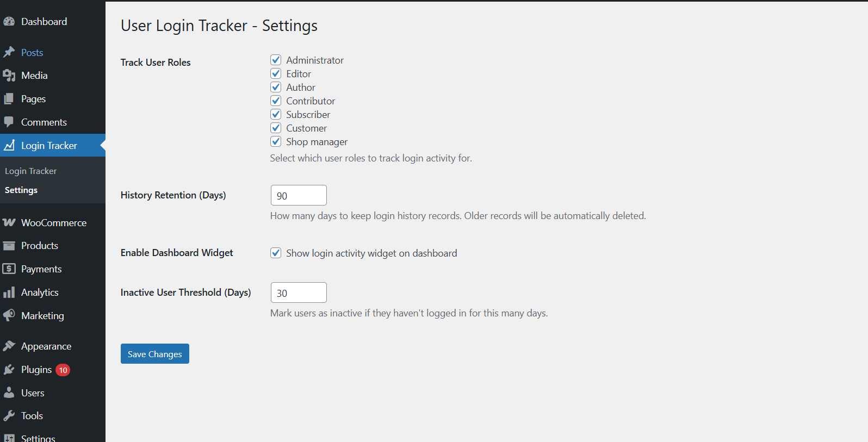Select the Analytics bar-chart icon
The width and height of the screenshot is (868, 442).
[x=9, y=292]
